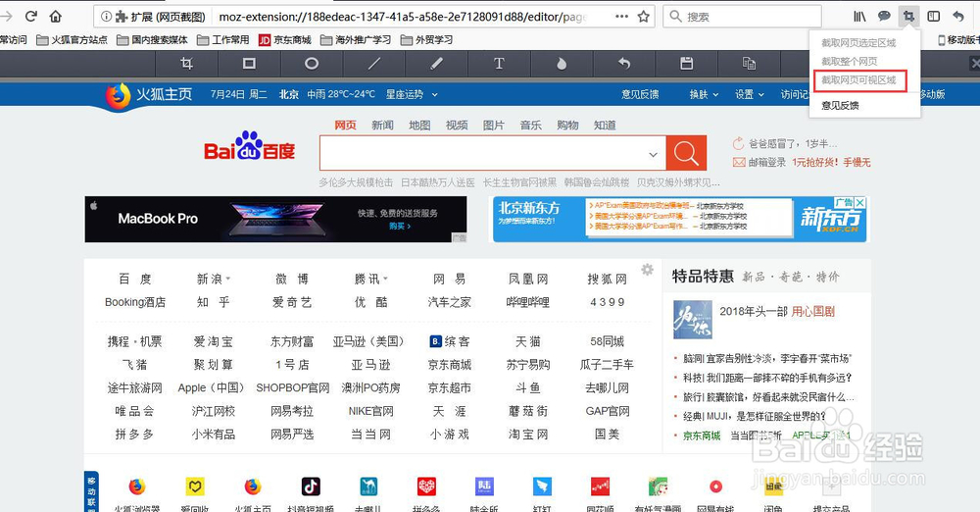This screenshot has height=512, width=980.
Task: Open the 抖音短视频 app icon
Action: coord(311,486)
